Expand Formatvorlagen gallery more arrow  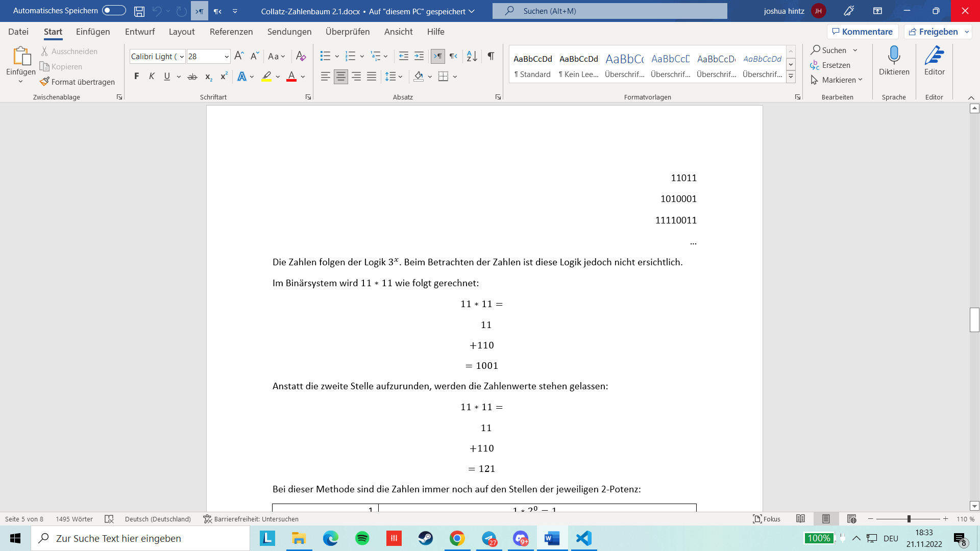791,76
